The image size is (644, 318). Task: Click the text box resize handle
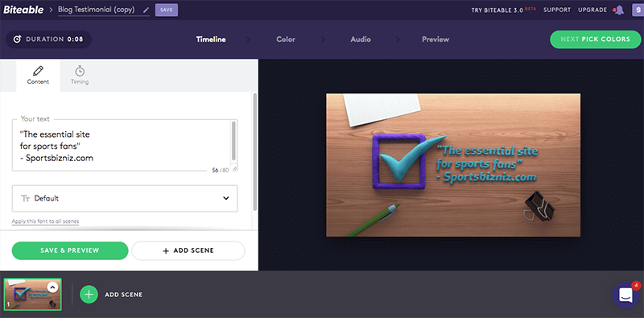[234, 168]
